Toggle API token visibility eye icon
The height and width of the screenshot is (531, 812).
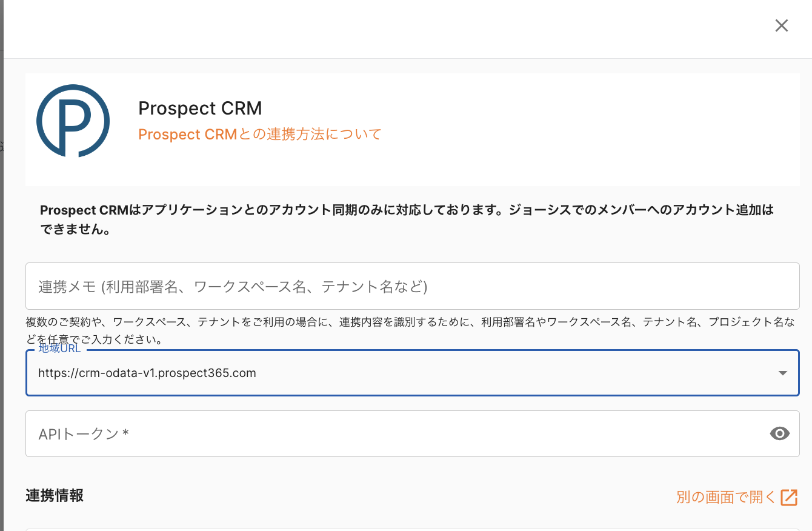click(780, 433)
